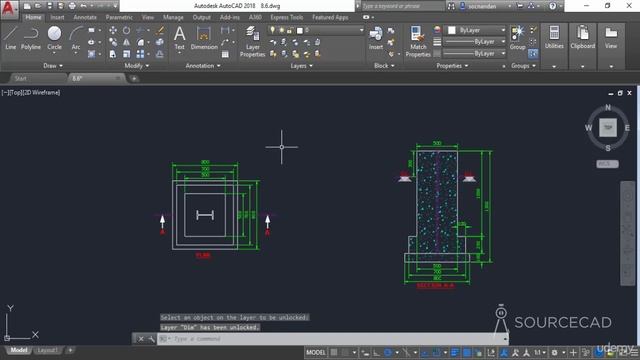Click the Move tool in Modify panel

[113, 31]
